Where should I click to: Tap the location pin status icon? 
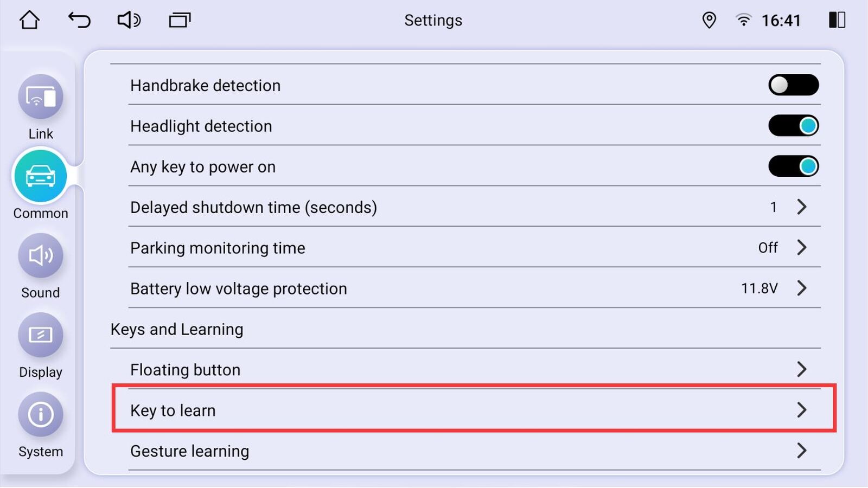(x=709, y=20)
